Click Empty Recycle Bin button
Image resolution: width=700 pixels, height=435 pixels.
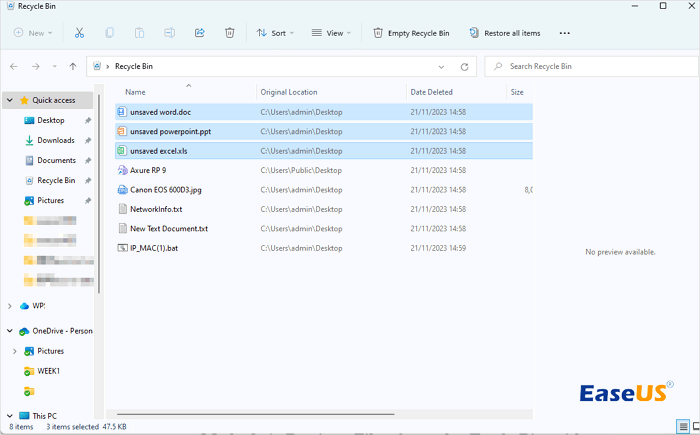(x=411, y=33)
